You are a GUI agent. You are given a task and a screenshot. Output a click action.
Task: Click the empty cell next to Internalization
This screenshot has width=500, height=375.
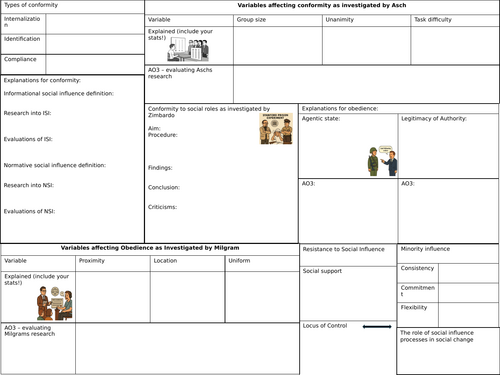95,24
